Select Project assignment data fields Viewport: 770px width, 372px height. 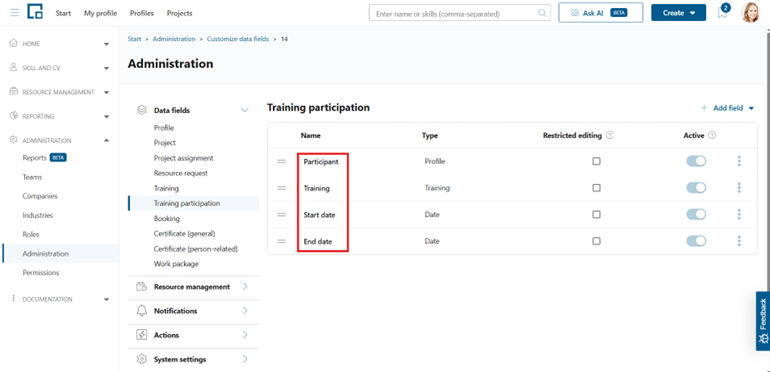coord(184,158)
